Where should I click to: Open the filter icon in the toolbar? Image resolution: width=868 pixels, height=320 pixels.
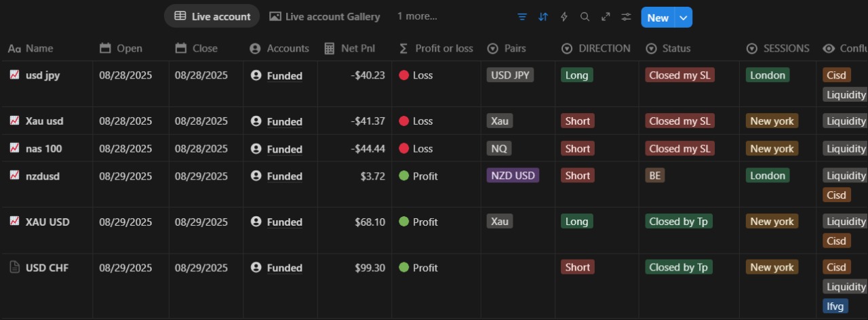click(521, 17)
